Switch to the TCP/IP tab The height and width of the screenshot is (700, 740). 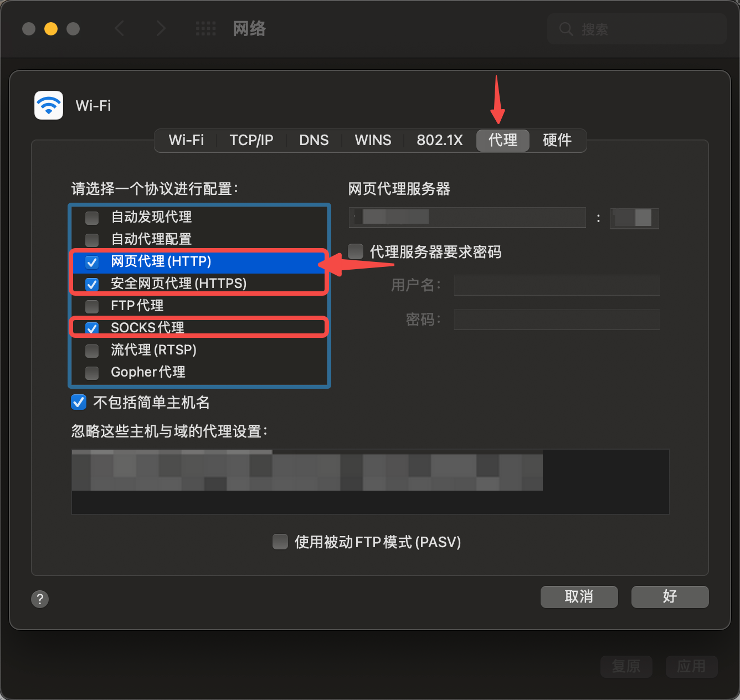tap(251, 140)
